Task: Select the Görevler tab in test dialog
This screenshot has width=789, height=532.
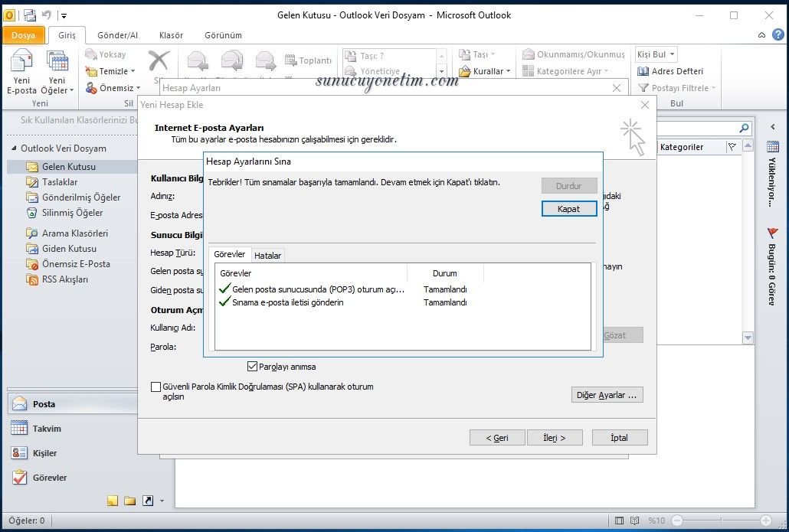Action: pos(230,254)
